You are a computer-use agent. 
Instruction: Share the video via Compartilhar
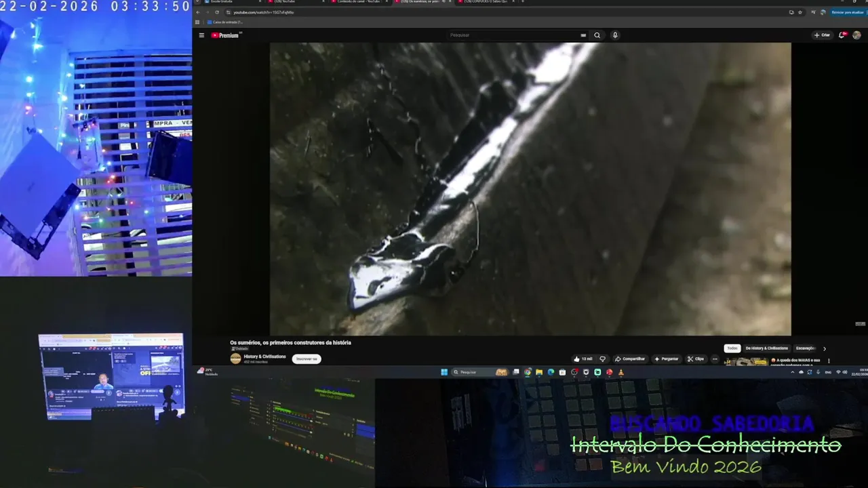tap(630, 359)
